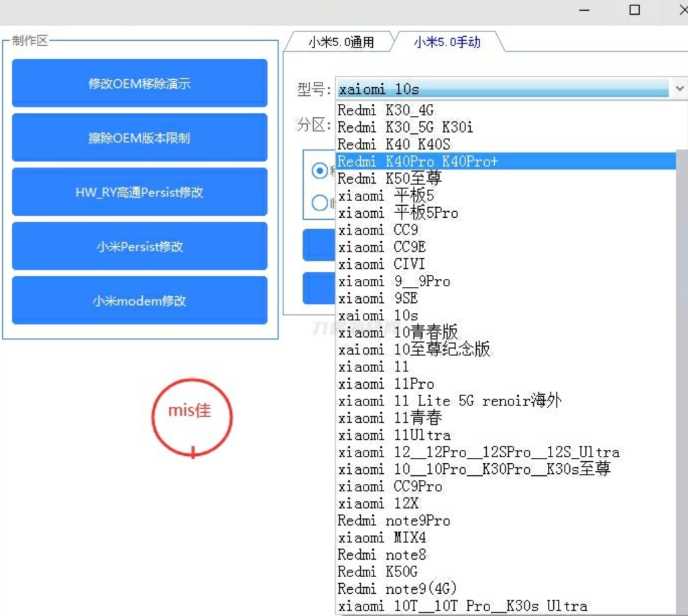Minimize the window

click(x=585, y=9)
